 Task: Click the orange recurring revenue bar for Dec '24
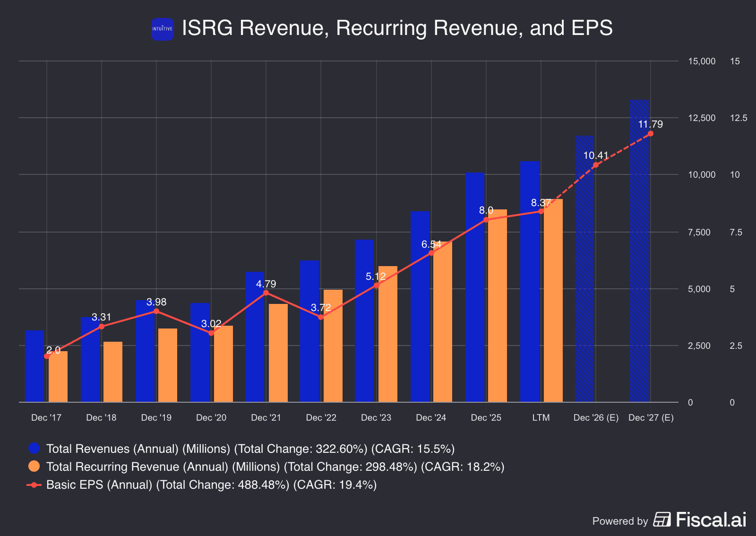click(x=443, y=322)
